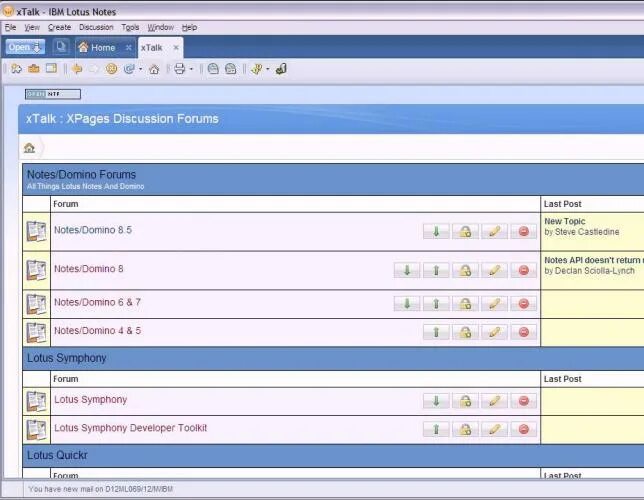Open the Notes/Domino 4 & 5 forum link

(x=97, y=331)
